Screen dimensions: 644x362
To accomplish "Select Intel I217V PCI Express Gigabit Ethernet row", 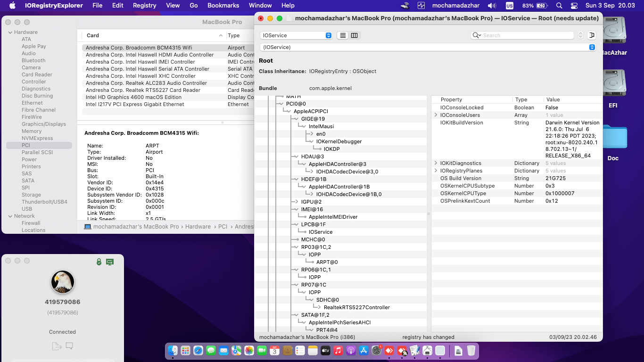I will [x=168, y=104].
